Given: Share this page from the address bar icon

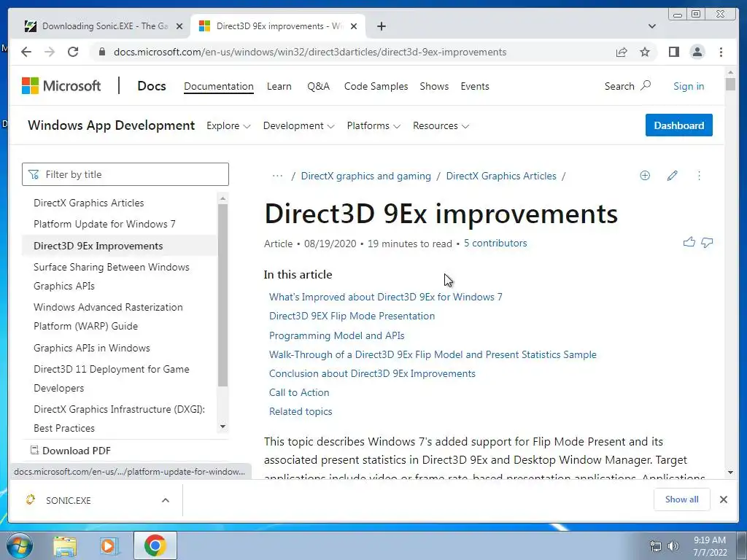Looking at the screenshot, I should coord(622,52).
